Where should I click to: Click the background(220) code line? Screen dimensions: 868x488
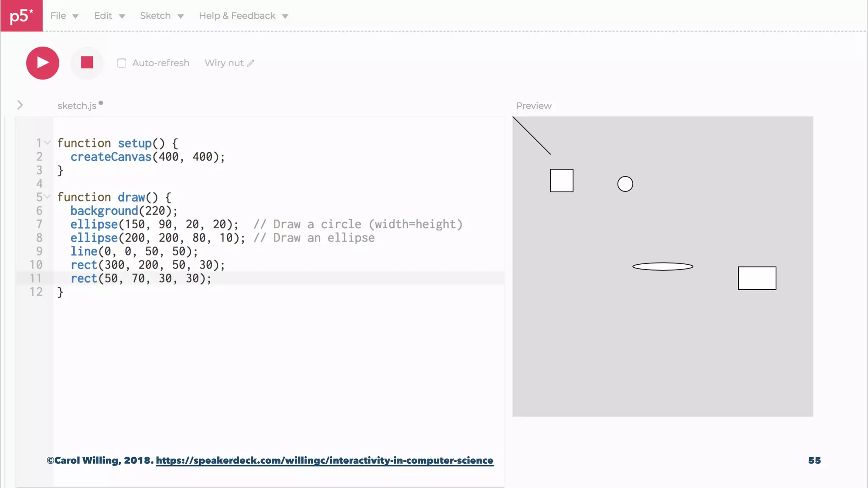click(x=124, y=211)
